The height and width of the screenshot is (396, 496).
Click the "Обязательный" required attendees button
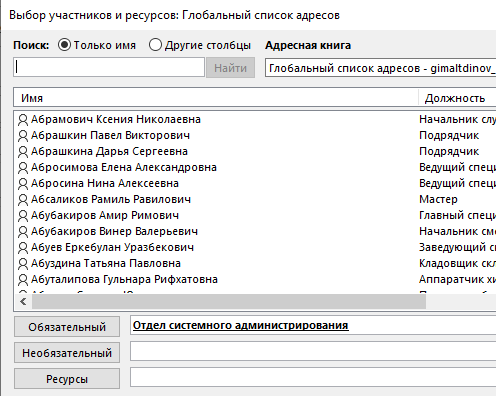tap(67, 327)
